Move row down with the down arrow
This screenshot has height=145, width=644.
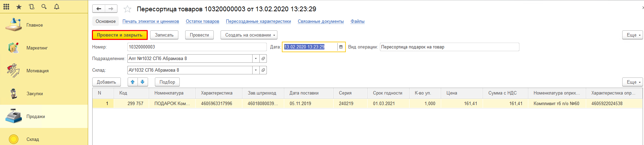(x=143, y=82)
